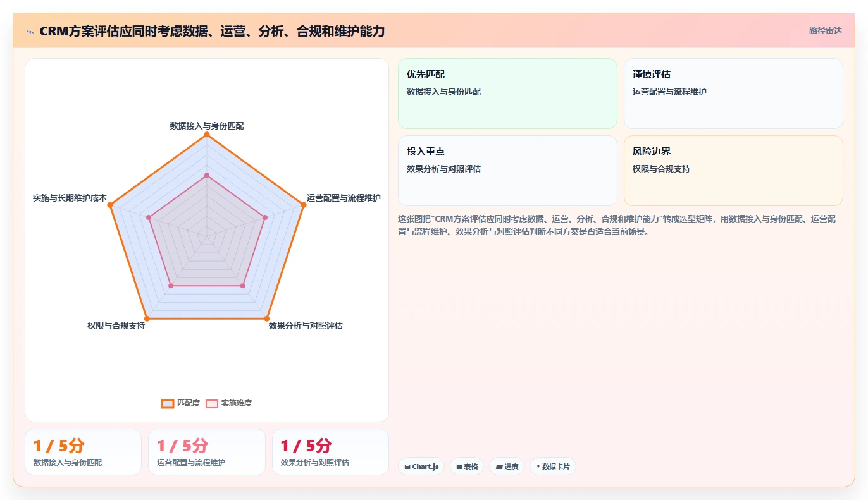This screenshot has width=868, height=500.
Task: Toggle the 匹配度 legend entry
Action: 181,403
